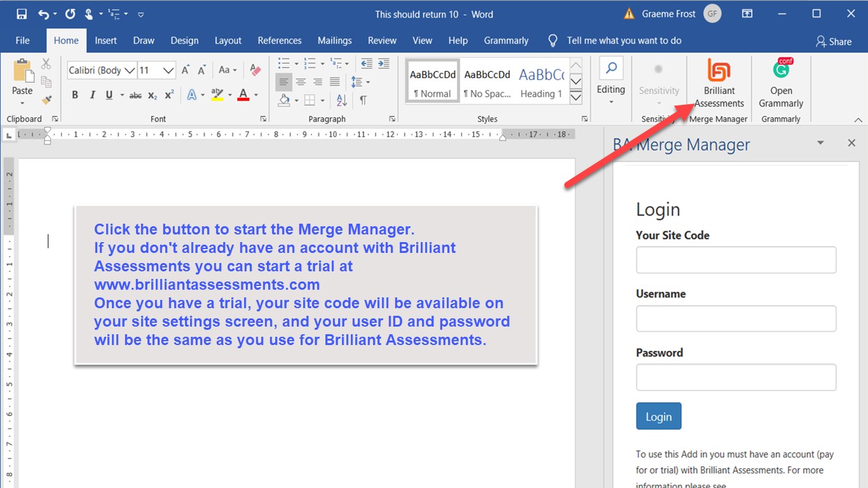Open the Font dialog launcher

[263, 119]
